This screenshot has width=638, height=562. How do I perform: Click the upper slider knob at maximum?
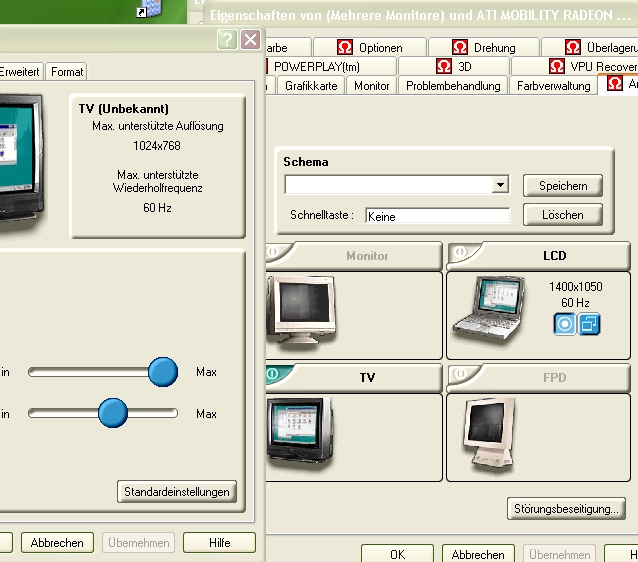[x=163, y=372]
